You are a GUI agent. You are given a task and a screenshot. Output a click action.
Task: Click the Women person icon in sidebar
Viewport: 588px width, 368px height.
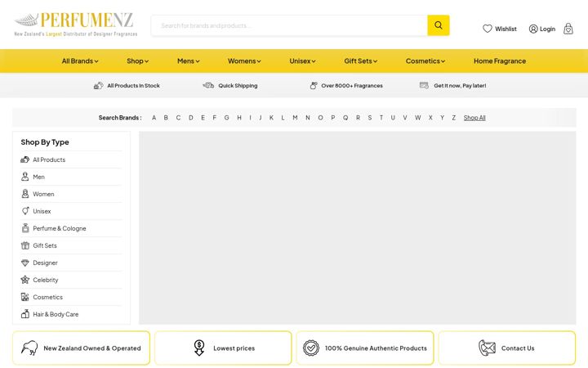coord(24,194)
